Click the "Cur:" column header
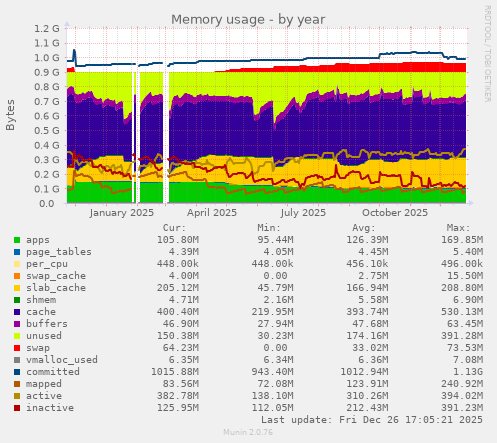Image resolution: width=497 pixels, height=443 pixels. [174, 228]
